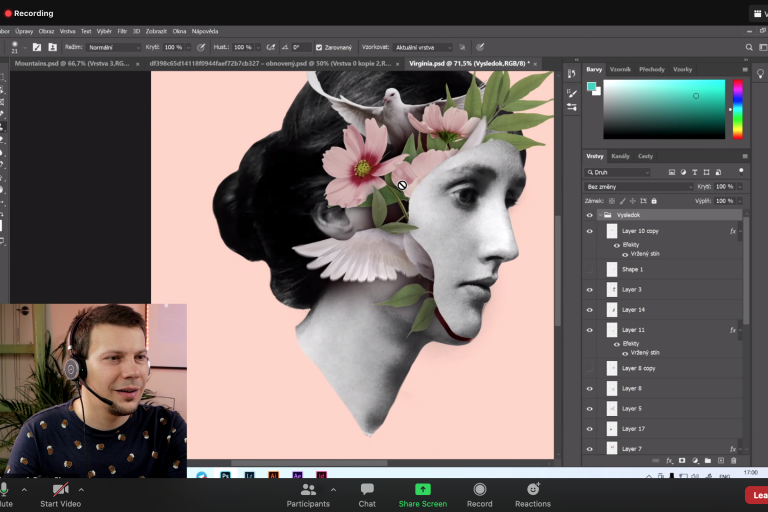Open the search icon in the options bar

[749, 47]
